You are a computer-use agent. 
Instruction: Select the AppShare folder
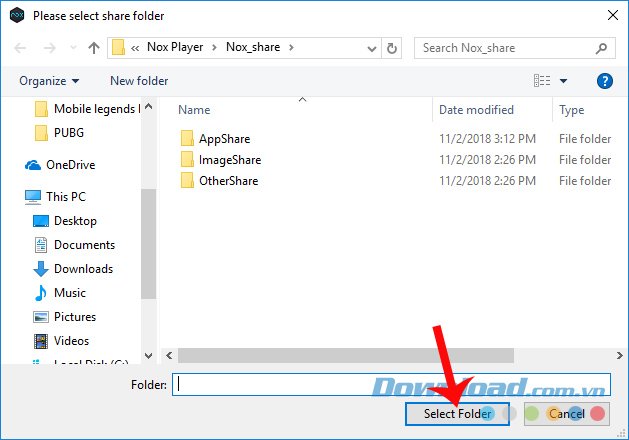[x=224, y=139]
